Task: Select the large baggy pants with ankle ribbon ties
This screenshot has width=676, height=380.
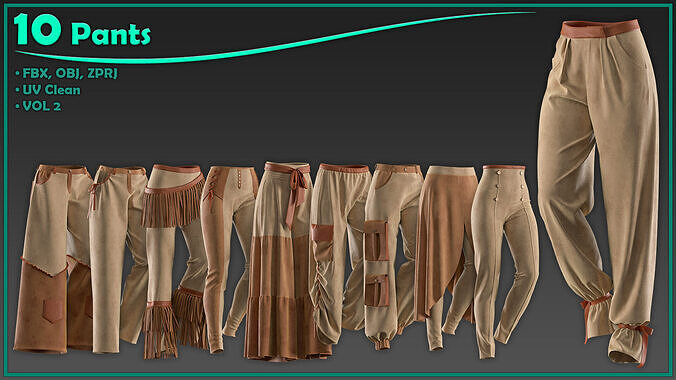Action: 598,192
